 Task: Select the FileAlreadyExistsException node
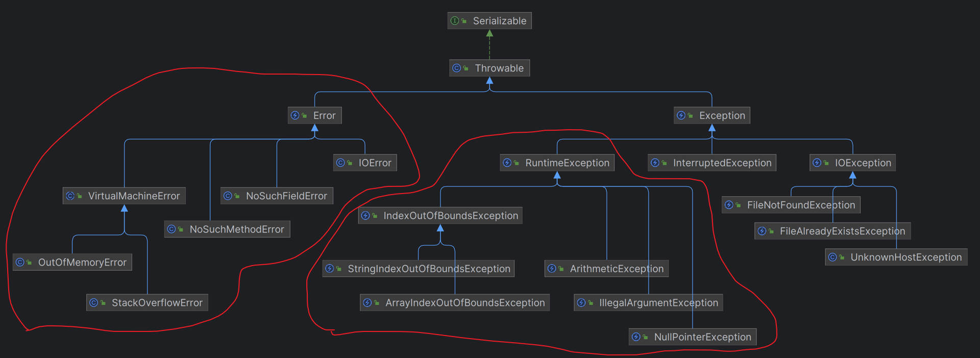(x=833, y=231)
